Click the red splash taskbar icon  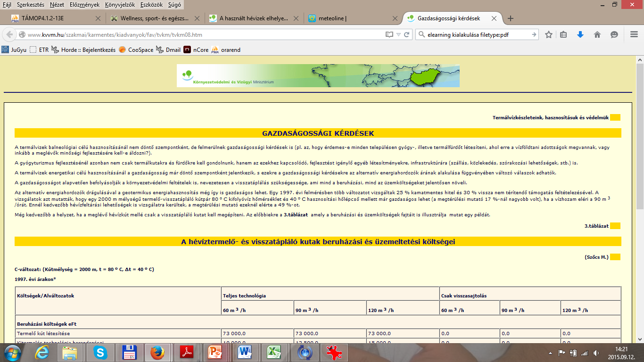click(x=334, y=353)
